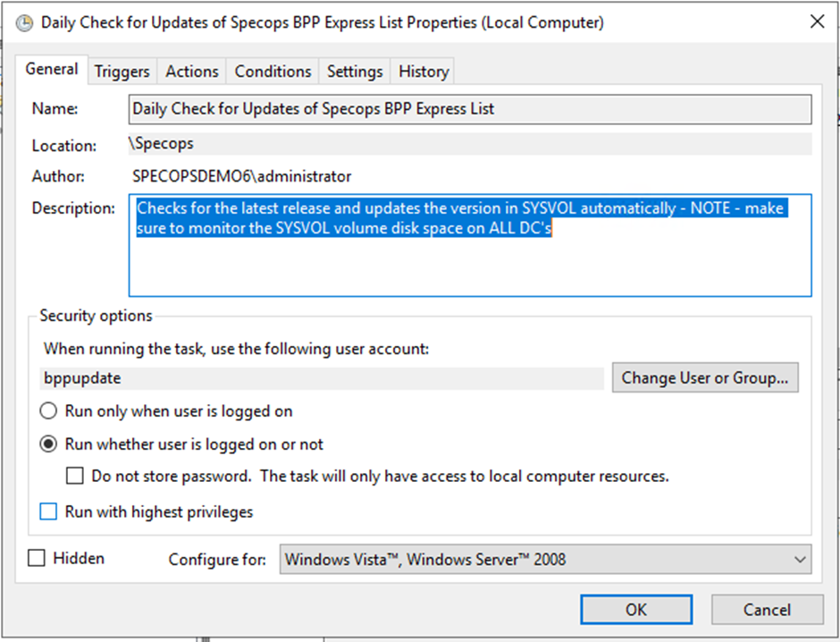Close the task properties dialog
840x642 pixels.
(817, 22)
